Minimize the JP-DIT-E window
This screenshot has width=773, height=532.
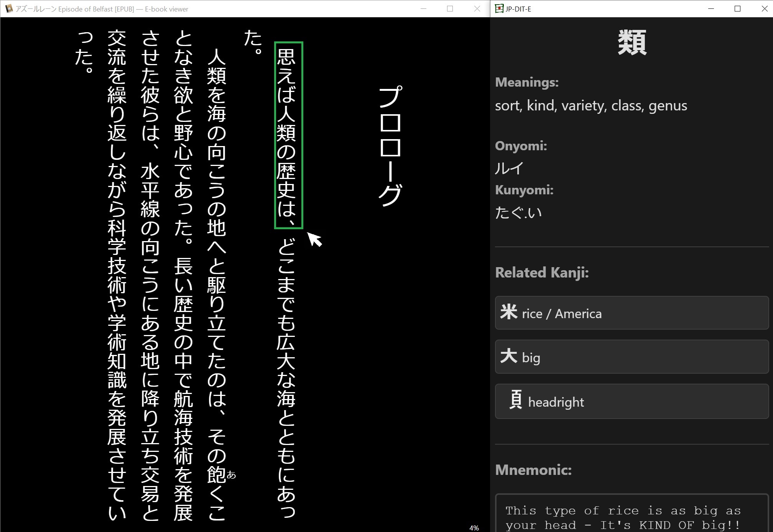click(x=711, y=8)
